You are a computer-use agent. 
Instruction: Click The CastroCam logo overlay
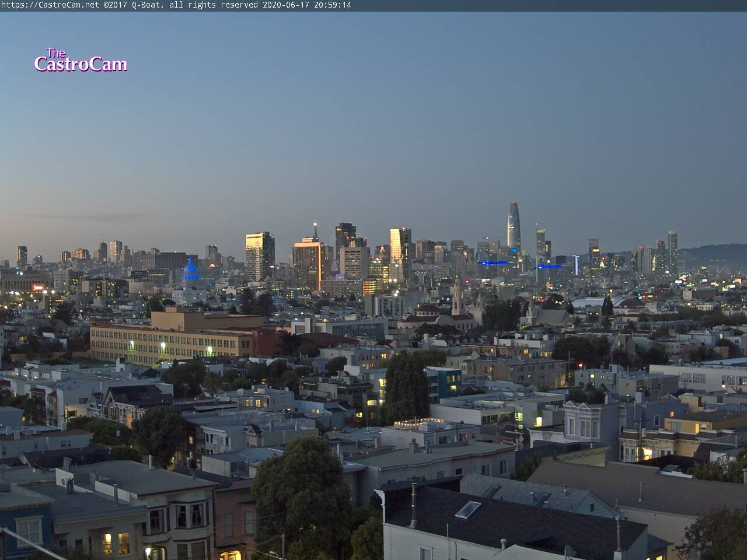tap(81, 60)
